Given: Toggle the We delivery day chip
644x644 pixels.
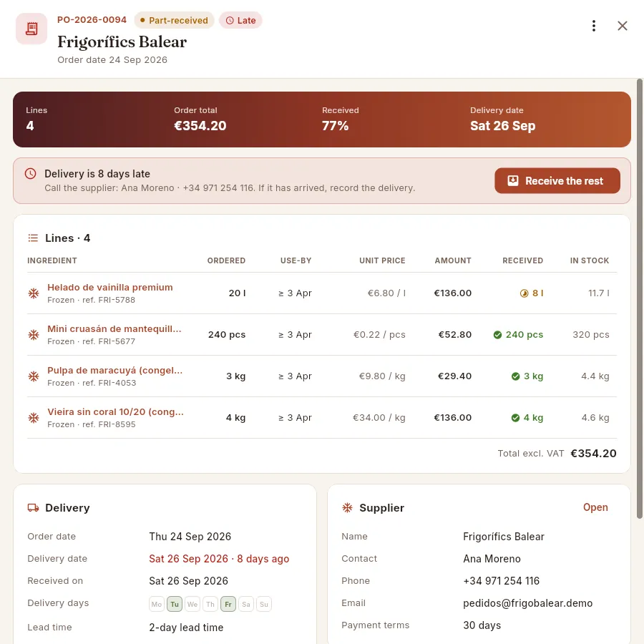Looking at the screenshot, I should point(192,604).
